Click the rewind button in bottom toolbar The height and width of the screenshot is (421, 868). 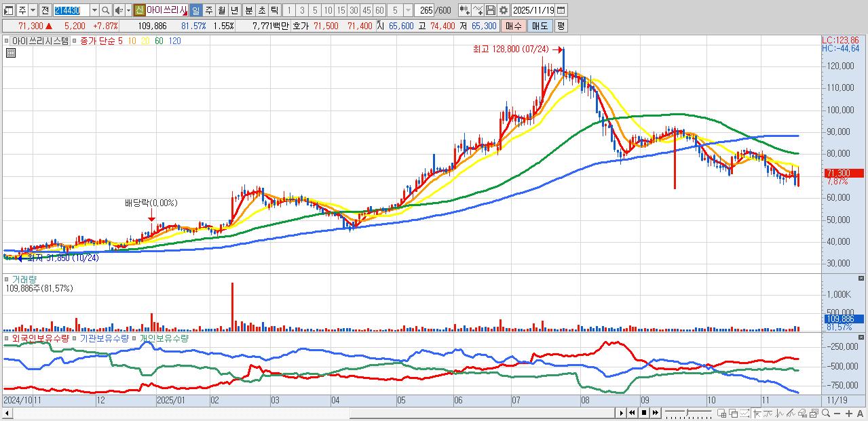632,413
